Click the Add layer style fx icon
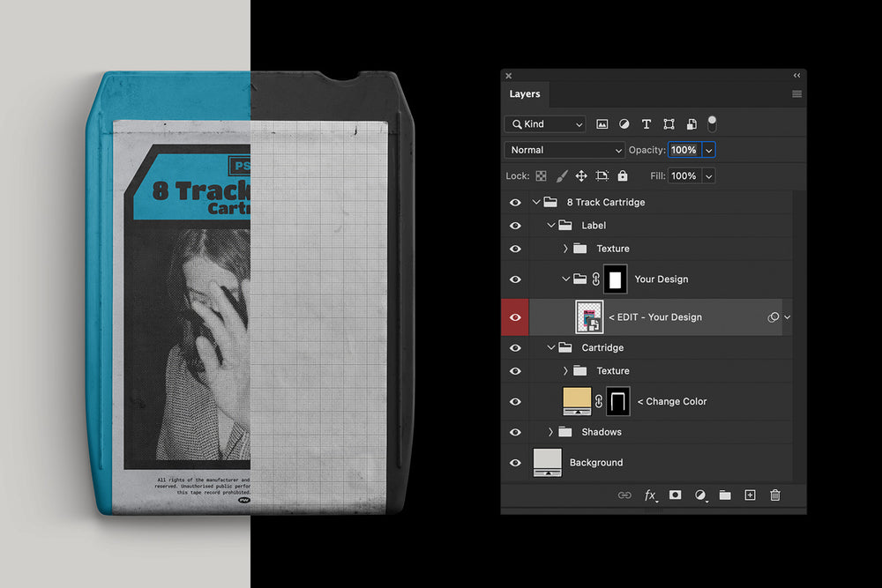The image size is (882, 588). [650, 495]
